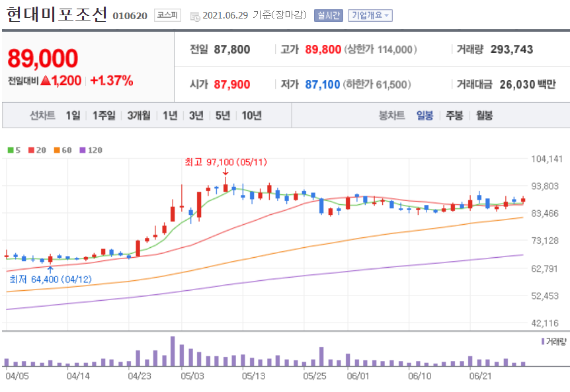Click the calendar icon beside the 2021.06.29 date
Screen dimensions: 570x392
(195, 16)
